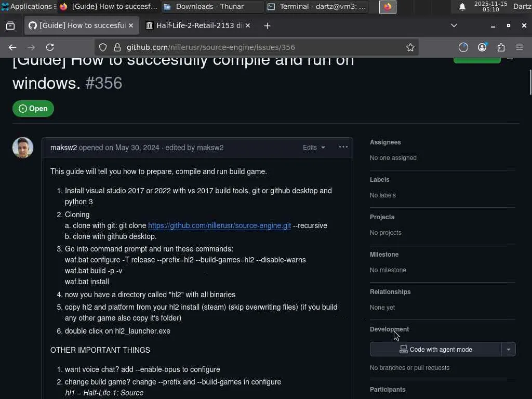Image resolution: width=532 pixels, height=399 pixels.
Task: Click the Firefox icon in system panel
Action: pos(388,7)
